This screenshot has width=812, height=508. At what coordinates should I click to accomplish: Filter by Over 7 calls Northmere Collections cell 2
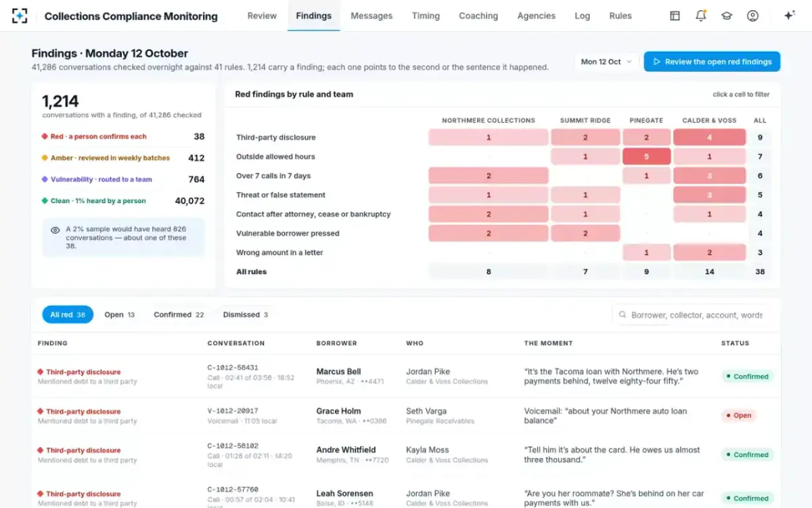(x=489, y=176)
